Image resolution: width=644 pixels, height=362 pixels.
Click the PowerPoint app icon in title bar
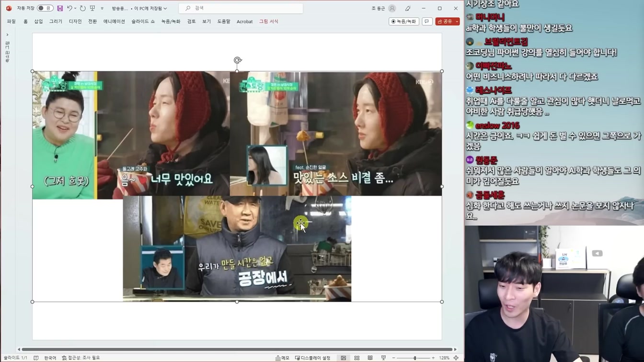[x=9, y=8]
